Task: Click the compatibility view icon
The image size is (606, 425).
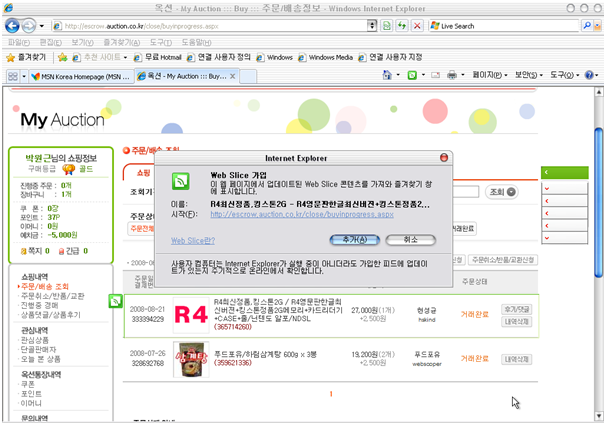Action: [386, 26]
